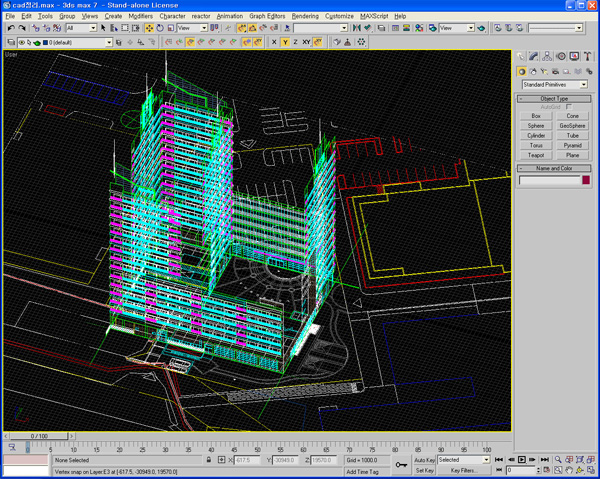Click the Undo arrow icon

[x=10, y=29]
